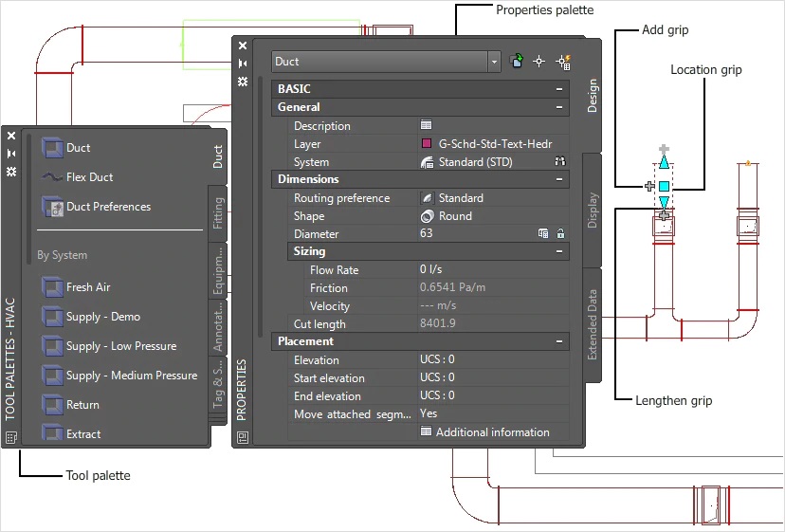Viewport: 785px width, 532px height.
Task: Click the Select Objects crosshair icon
Action: 539,62
